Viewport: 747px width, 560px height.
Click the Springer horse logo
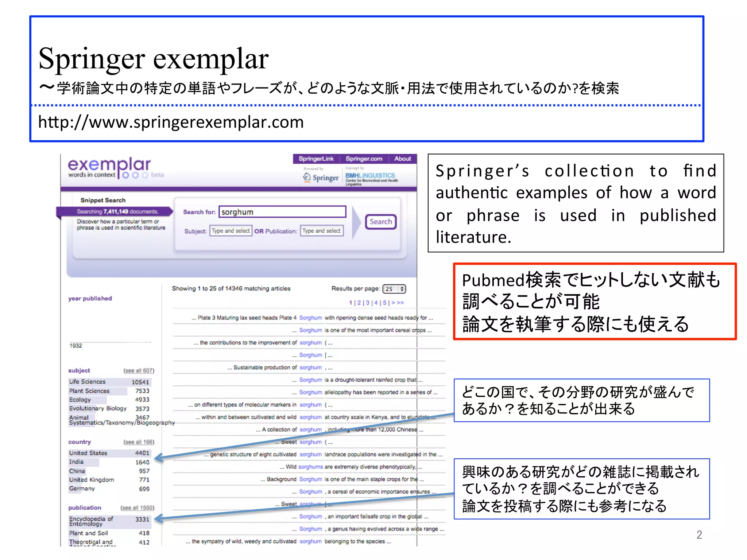(321, 177)
